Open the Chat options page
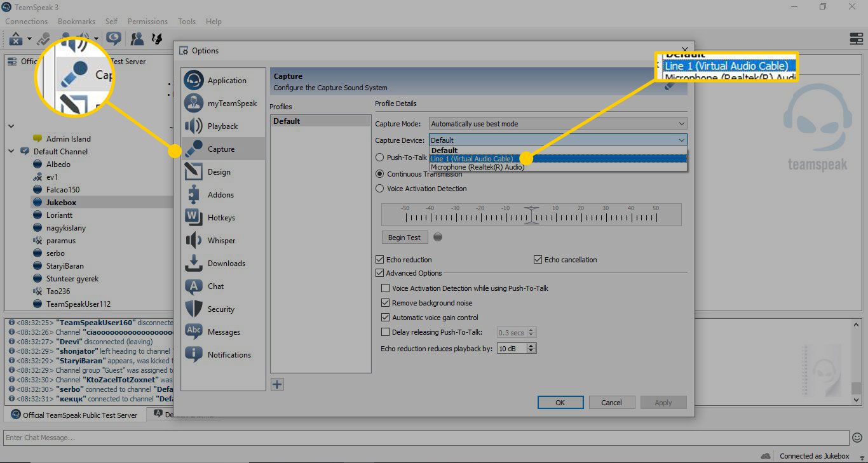868x463 pixels. (x=223, y=286)
